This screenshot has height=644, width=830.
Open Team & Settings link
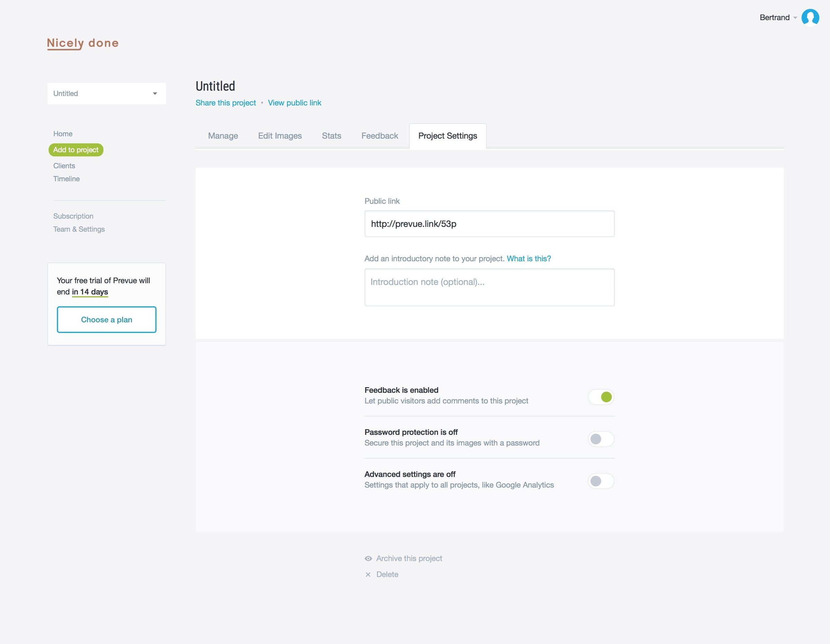coord(79,229)
